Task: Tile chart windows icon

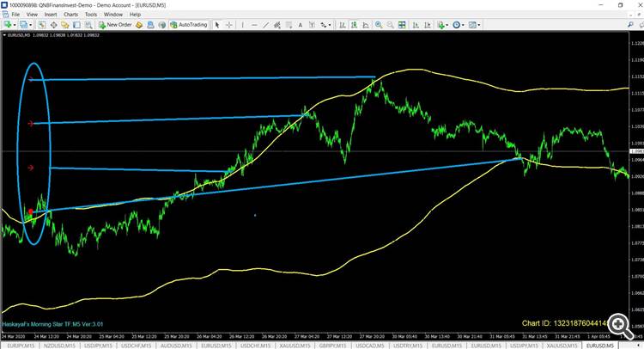Action: click(402, 25)
